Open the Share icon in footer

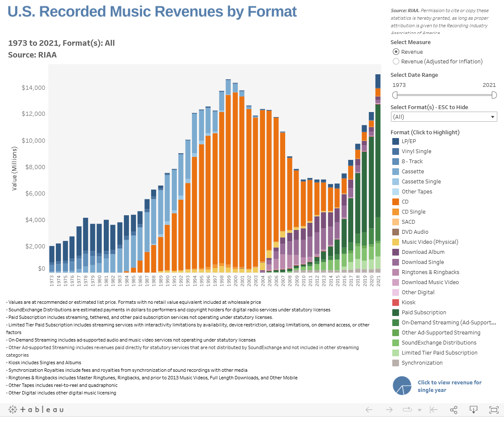(x=454, y=410)
